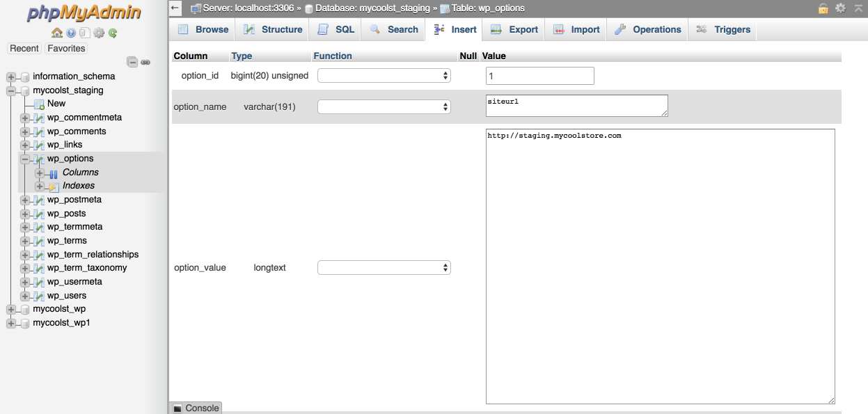Open phpMyAdmin documentation help icon
The height and width of the screenshot is (414, 868).
click(71, 33)
